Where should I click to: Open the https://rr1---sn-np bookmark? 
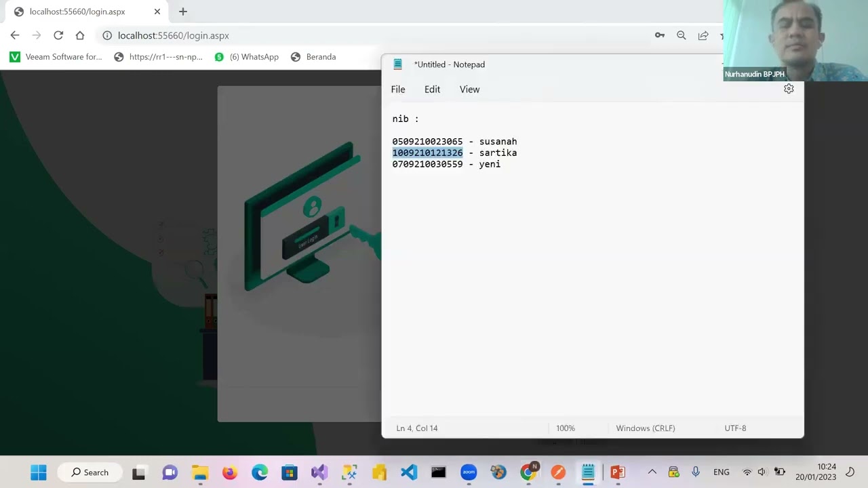pos(158,57)
